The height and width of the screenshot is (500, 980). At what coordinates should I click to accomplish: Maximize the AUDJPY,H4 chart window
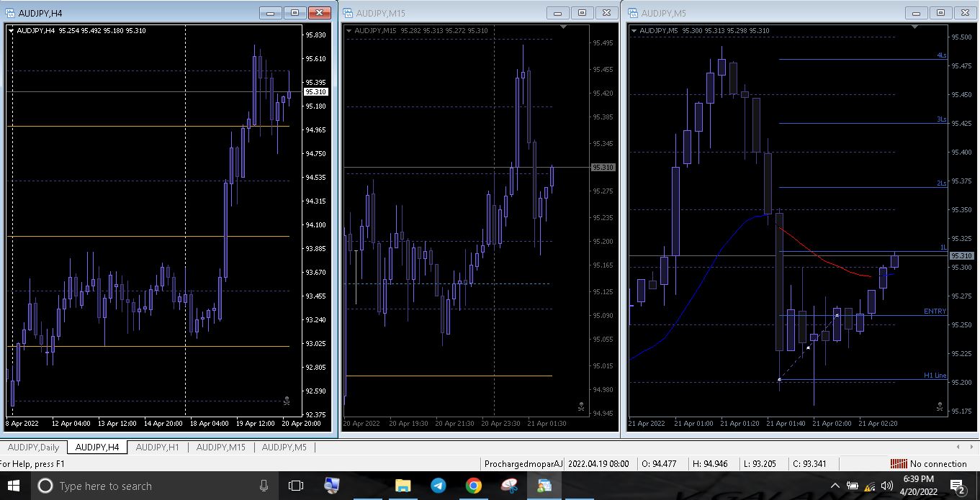(295, 13)
